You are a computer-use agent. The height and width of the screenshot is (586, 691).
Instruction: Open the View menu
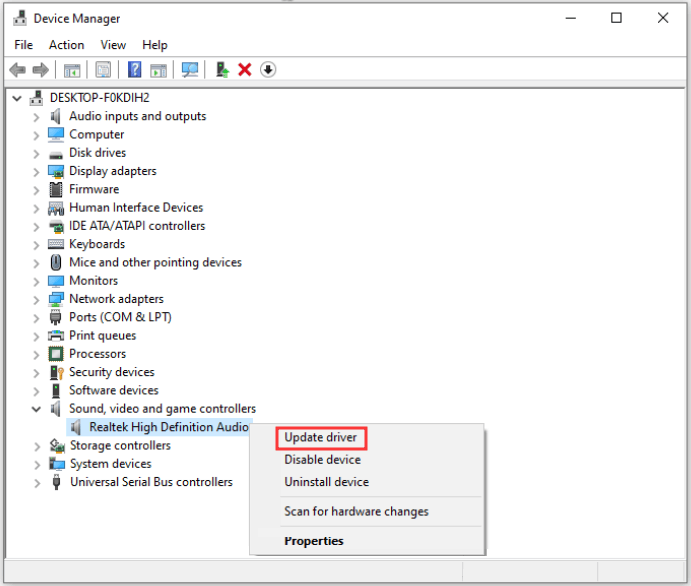pos(113,45)
